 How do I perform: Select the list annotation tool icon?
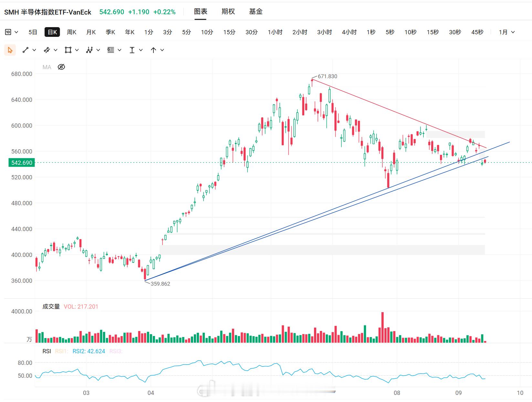[111, 50]
